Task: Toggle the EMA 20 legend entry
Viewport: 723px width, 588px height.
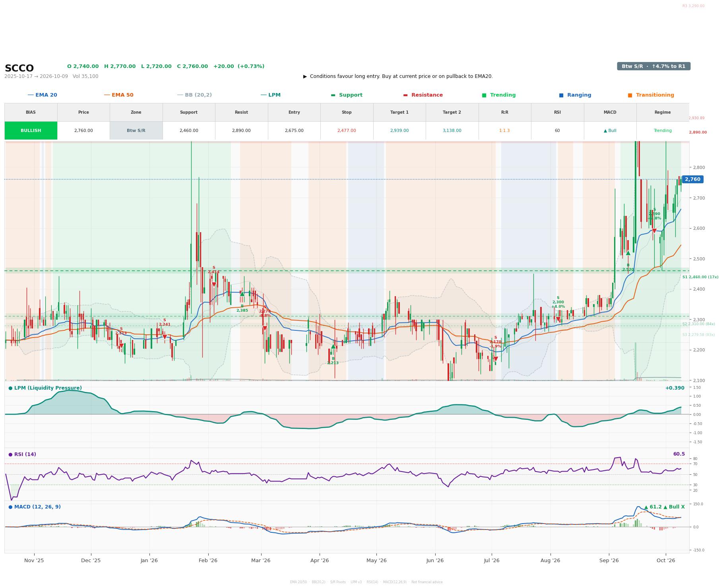Action: point(43,95)
